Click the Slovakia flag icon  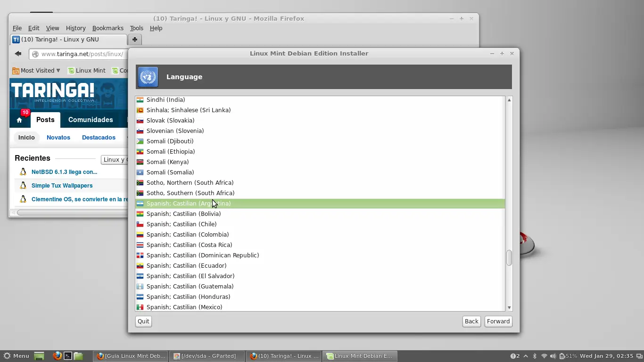coord(140,120)
